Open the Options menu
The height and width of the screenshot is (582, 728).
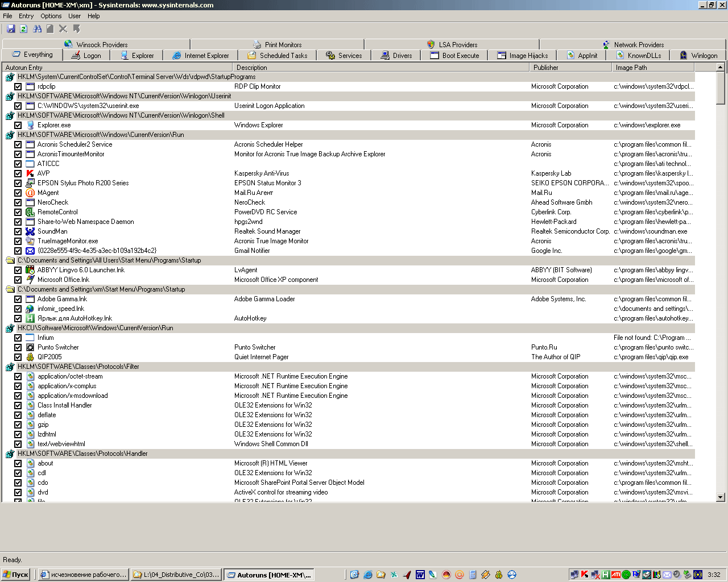pos(51,16)
